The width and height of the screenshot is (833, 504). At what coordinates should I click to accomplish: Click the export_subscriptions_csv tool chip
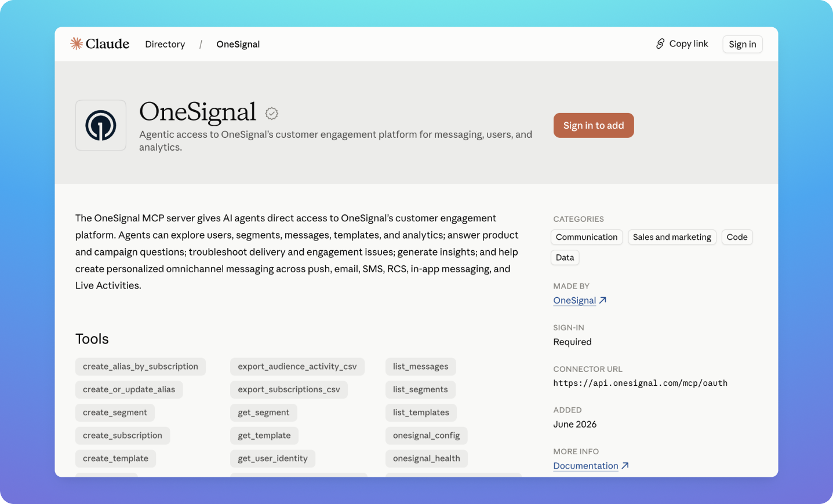click(x=289, y=389)
